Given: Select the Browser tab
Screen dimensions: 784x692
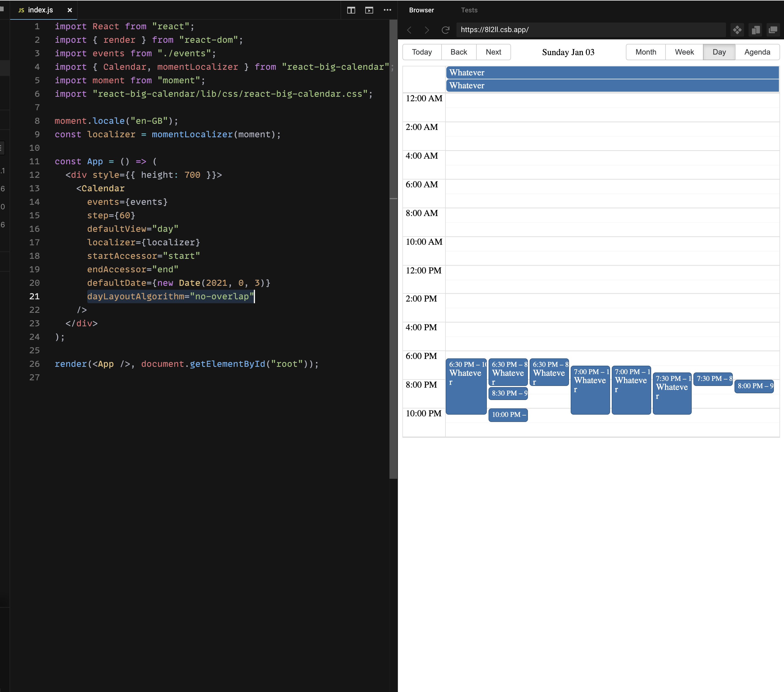Looking at the screenshot, I should 422,10.
